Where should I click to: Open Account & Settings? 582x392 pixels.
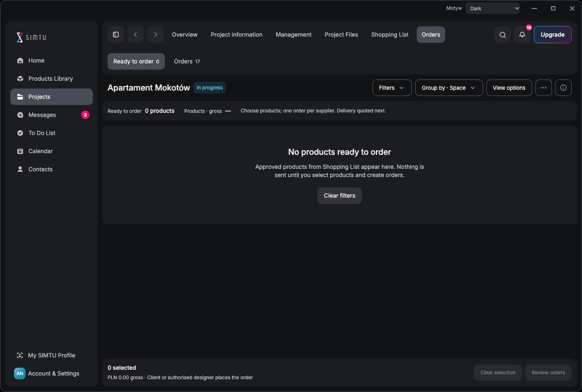click(x=52, y=373)
